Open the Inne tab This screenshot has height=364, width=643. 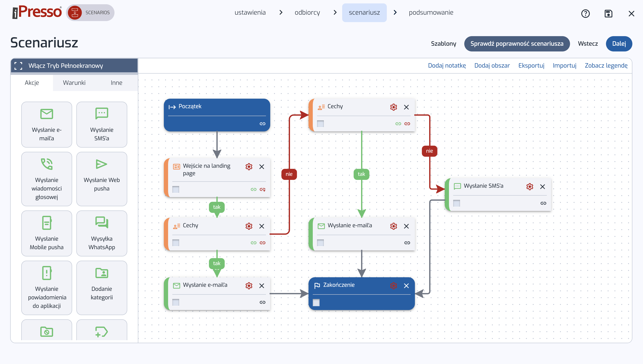(116, 83)
